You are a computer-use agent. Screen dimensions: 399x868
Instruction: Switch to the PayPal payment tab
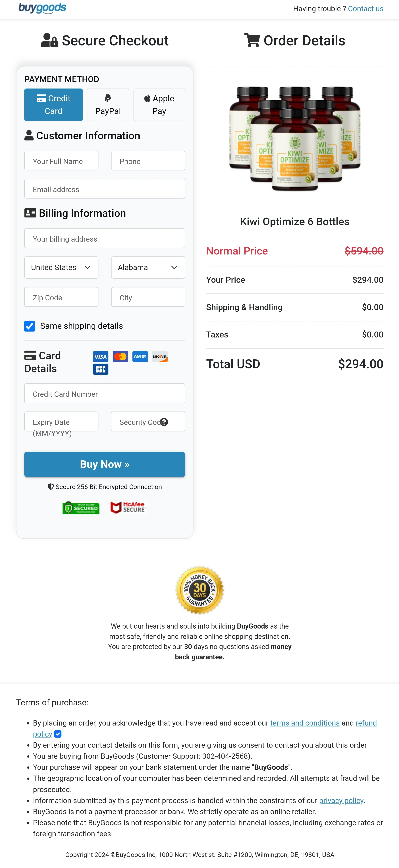point(108,104)
